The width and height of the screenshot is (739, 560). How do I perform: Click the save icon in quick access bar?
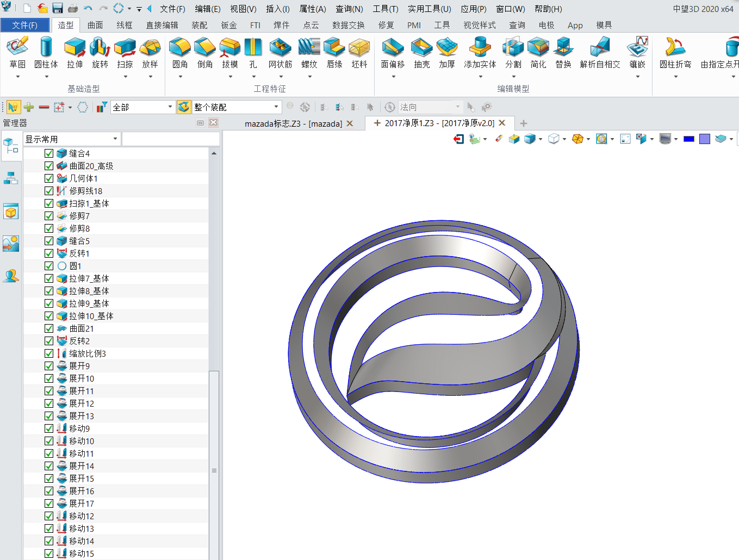pyautogui.click(x=58, y=8)
